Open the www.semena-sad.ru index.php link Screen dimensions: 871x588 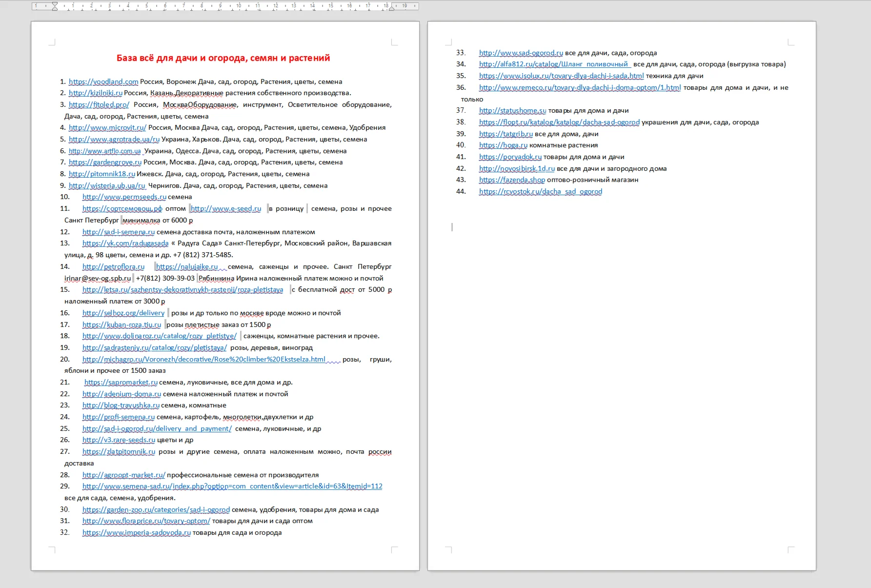(x=232, y=486)
